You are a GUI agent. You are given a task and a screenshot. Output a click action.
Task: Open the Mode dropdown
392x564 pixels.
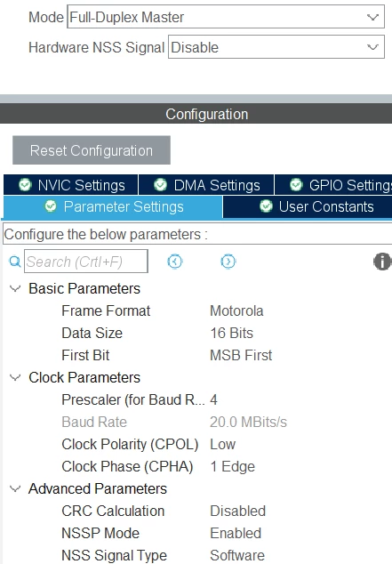pyautogui.click(x=226, y=17)
